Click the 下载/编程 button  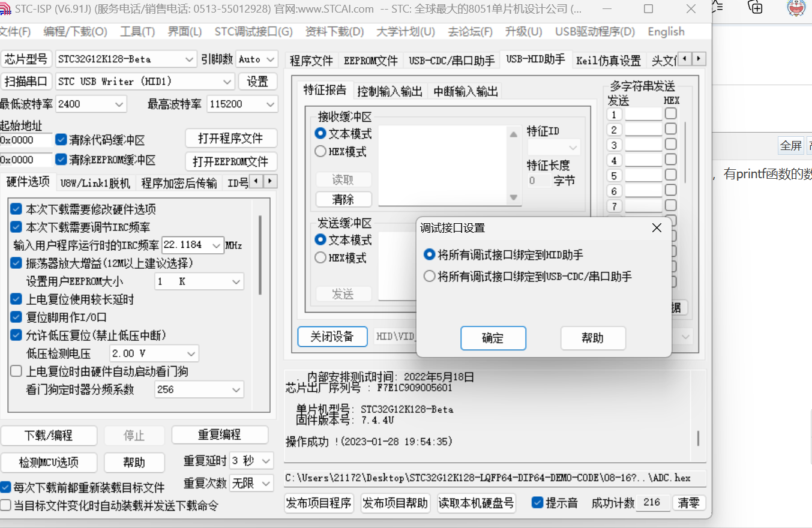(49, 435)
